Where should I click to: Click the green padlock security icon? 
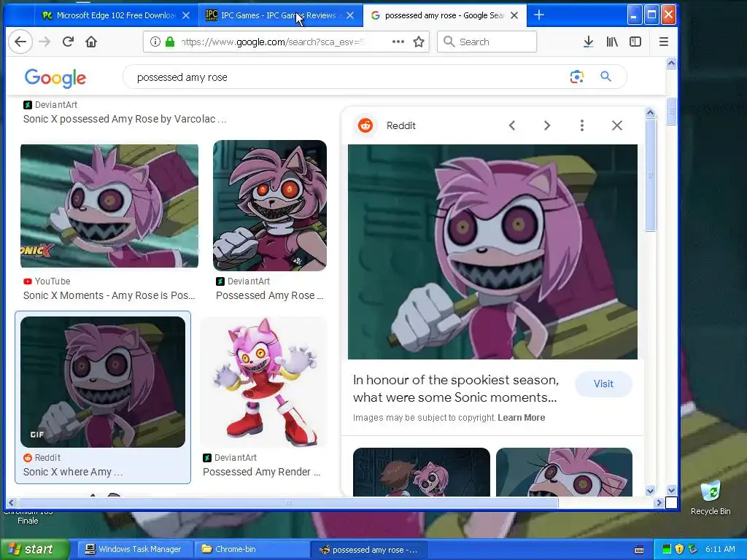[x=169, y=42]
